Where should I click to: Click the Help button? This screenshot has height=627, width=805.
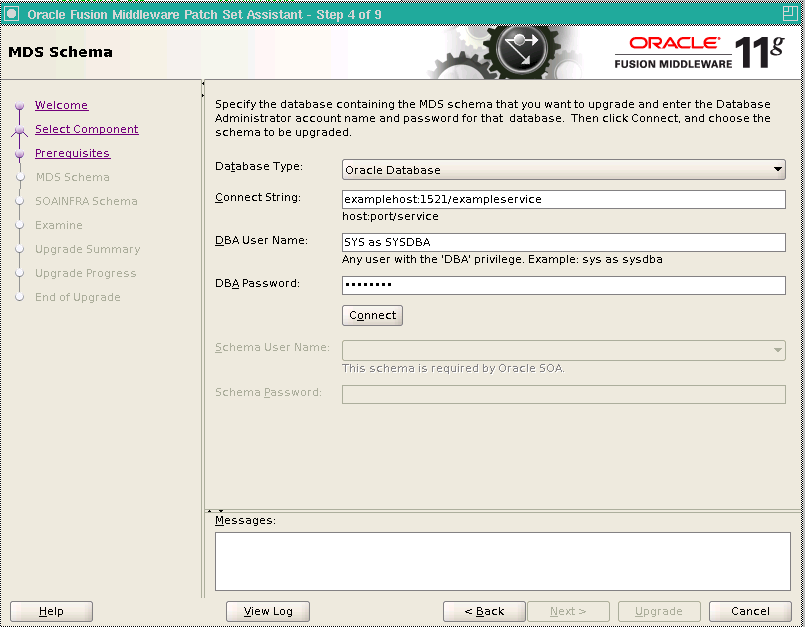click(x=51, y=611)
